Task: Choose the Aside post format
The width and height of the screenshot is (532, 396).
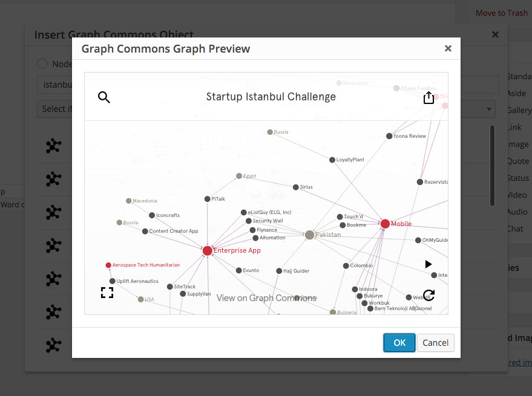Action: click(x=516, y=93)
